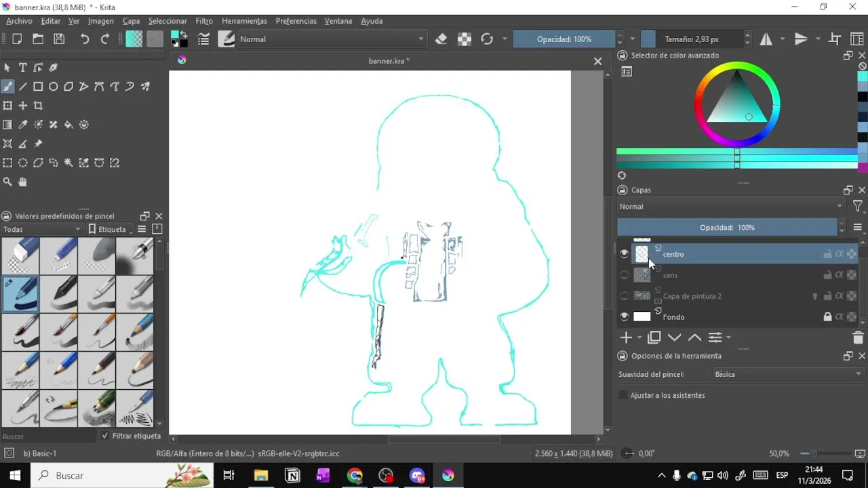Select the Fondo layer row
The image size is (868, 488).
pyautogui.click(x=737, y=317)
